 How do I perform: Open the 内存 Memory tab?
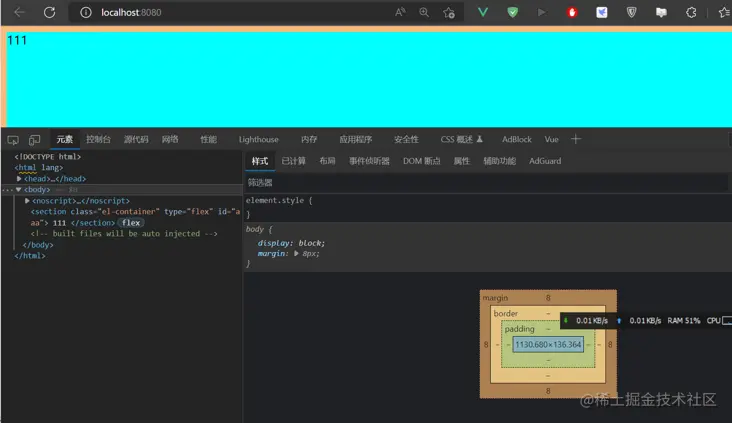[x=309, y=139]
